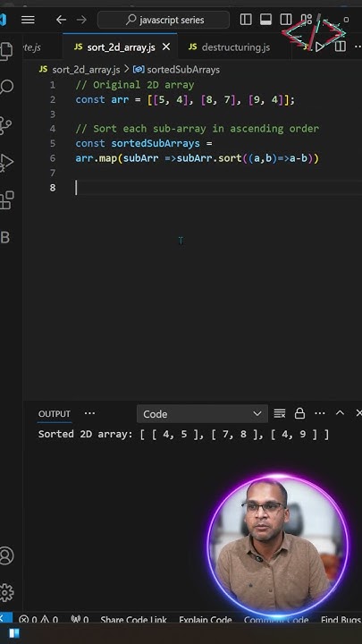Open the Code output channel dropdown

tap(202, 414)
